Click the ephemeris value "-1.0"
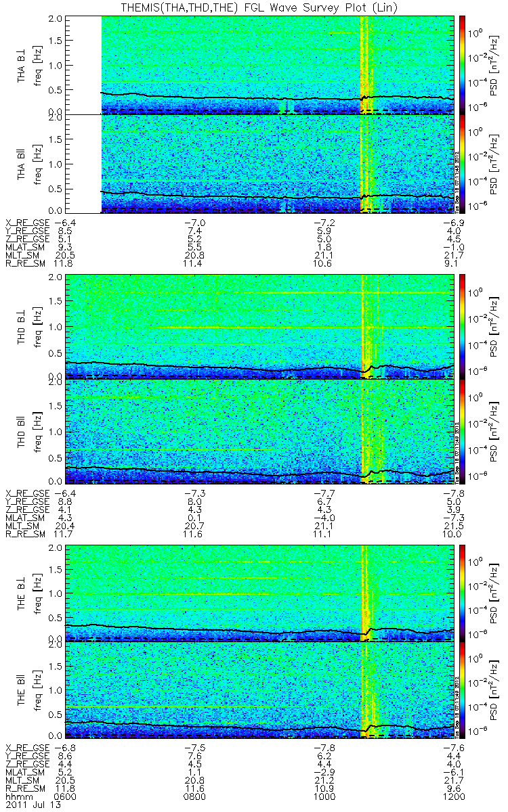The height and width of the screenshot is (812, 508). [x=454, y=247]
